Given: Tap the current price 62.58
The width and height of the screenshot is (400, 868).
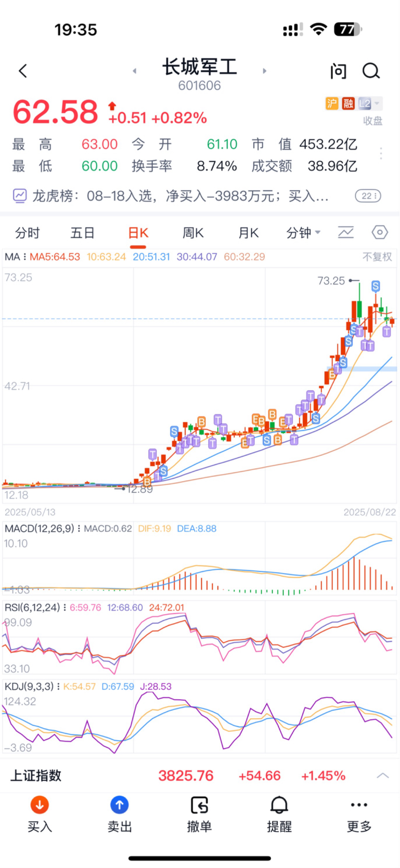Looking at the screenshot, I should pos(55,112).
